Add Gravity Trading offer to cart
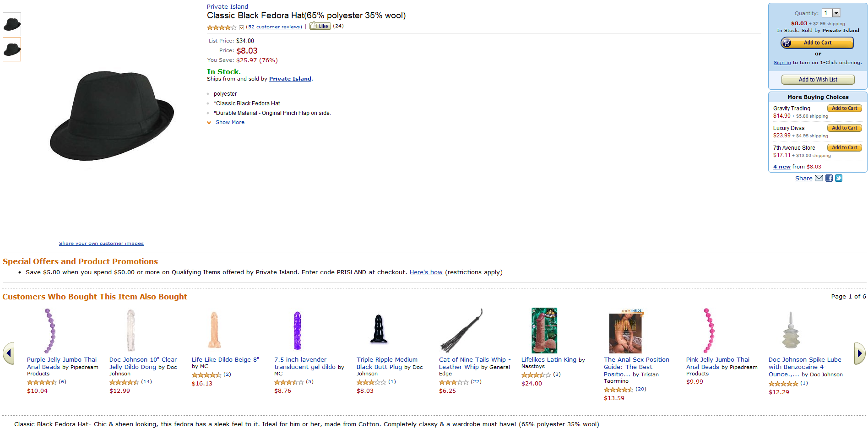 (x=844, y=108)
